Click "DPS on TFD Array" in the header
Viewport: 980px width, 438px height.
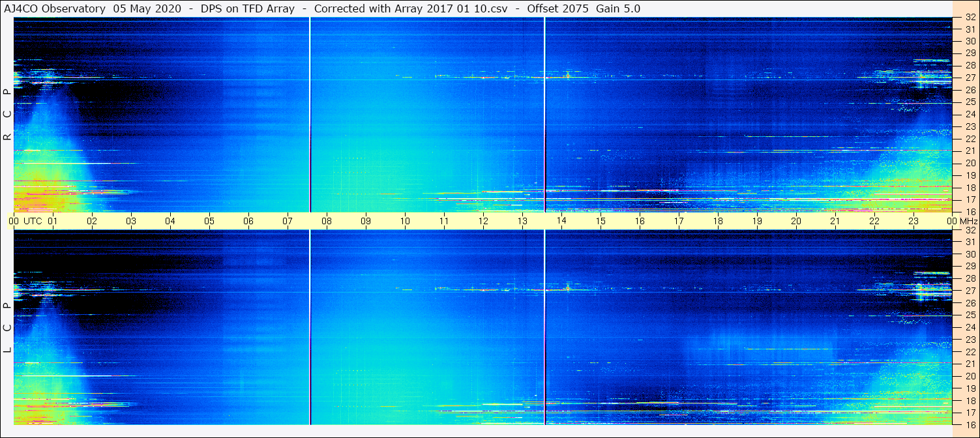(x=248, y=8)
